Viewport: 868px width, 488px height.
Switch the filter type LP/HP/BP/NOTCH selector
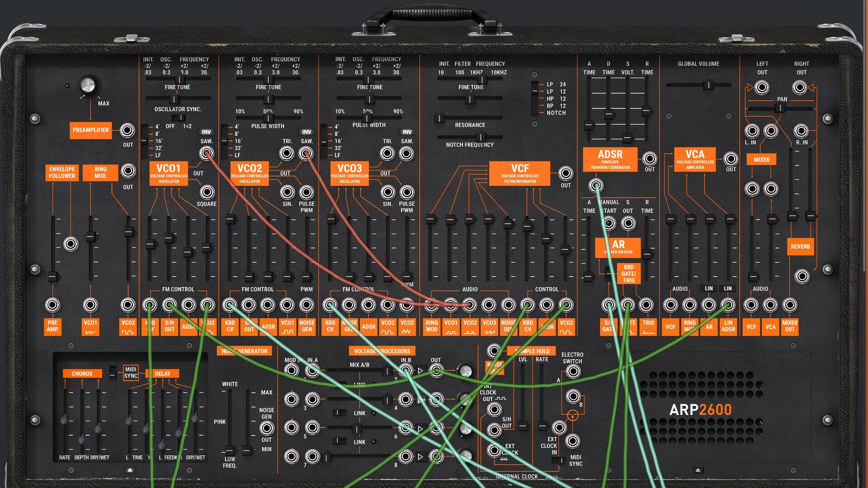click(x=535, y=98)
